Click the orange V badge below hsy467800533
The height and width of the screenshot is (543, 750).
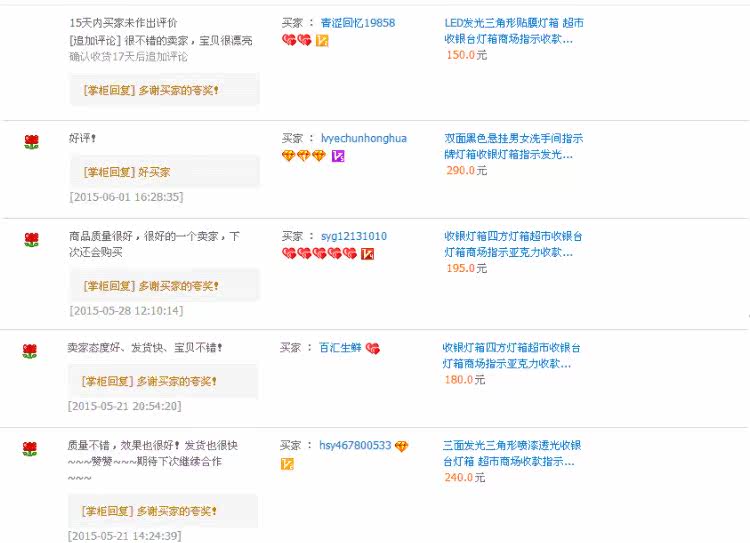click(287, 464)
